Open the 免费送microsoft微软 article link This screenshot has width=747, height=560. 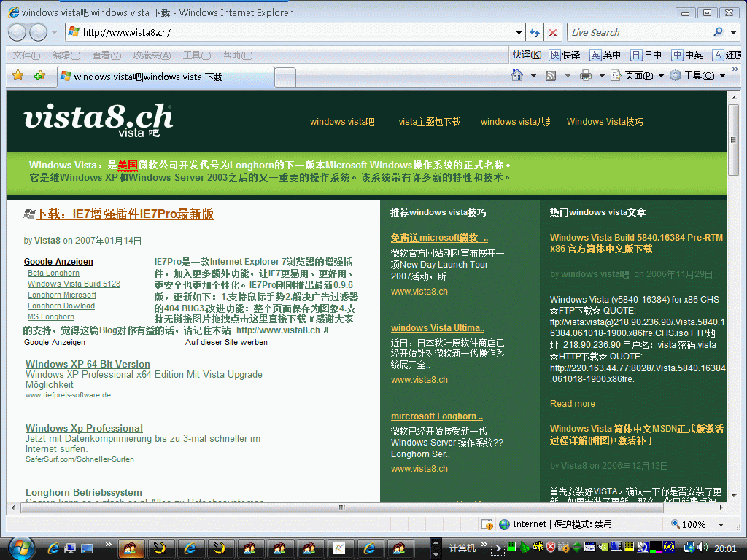439,238
